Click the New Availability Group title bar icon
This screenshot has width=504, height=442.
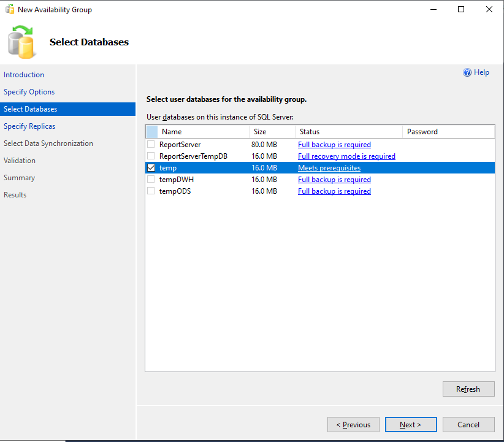[9, 10]
